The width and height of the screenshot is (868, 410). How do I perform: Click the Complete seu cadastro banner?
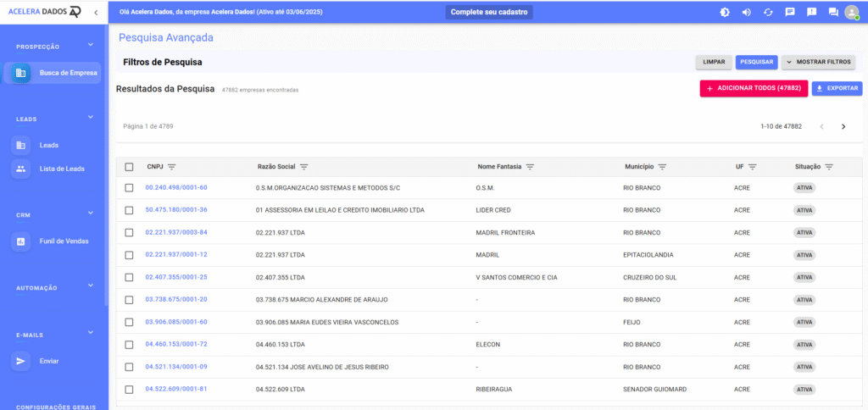[x=489, y=12]
